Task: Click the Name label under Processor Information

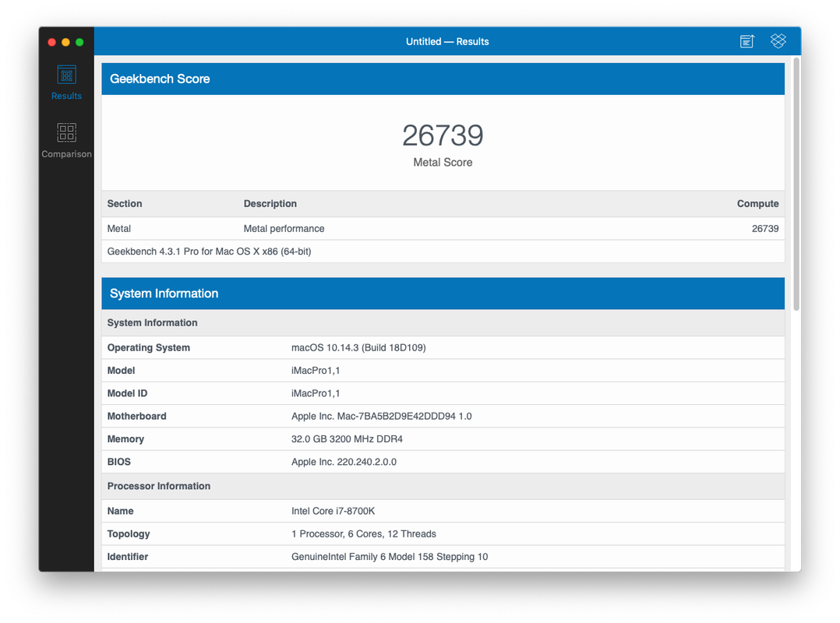Action: pyautogui.click(x=120, y=511)
